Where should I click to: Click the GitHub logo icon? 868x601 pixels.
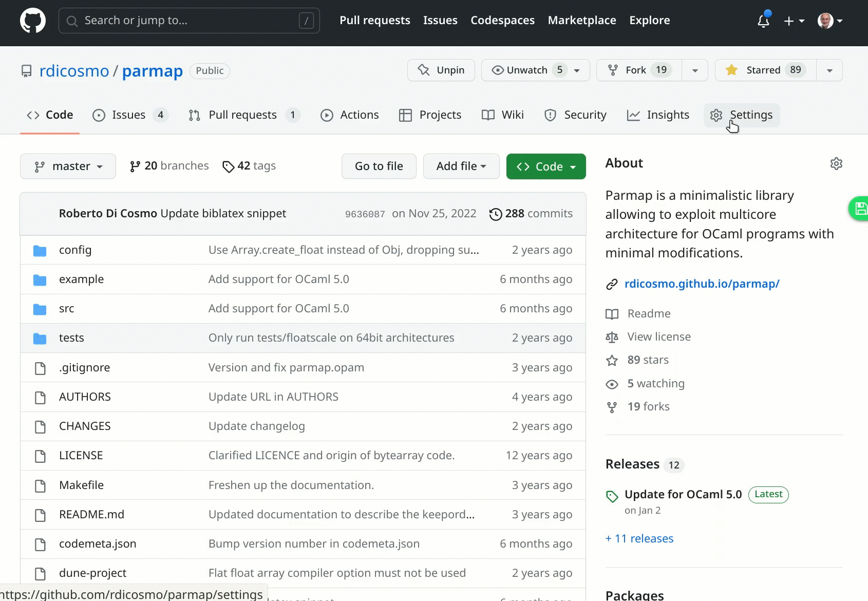[32, 21]
